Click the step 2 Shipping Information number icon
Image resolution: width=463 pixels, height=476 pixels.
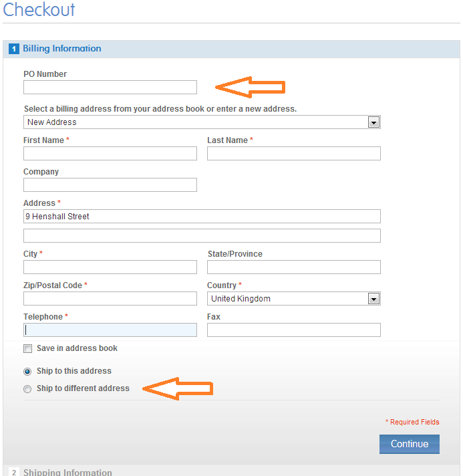pyautogui.click(x=13, y=472)
